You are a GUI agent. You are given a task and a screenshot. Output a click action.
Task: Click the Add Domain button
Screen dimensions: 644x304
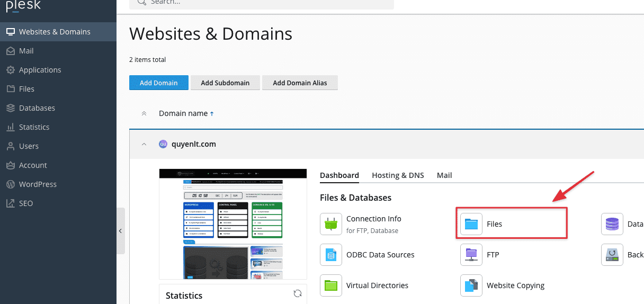point(158,83)
